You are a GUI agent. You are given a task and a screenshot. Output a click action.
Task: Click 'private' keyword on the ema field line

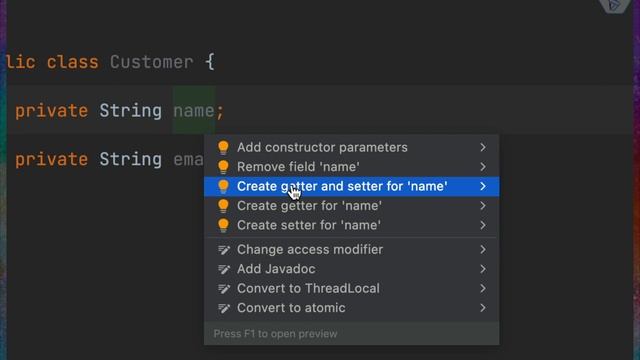click(51, 160)
